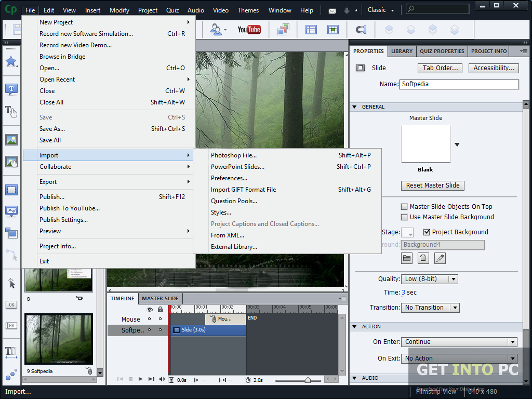Switch to the Library tab
This screenshot has width=532, height=399.
tap(402, 51)
